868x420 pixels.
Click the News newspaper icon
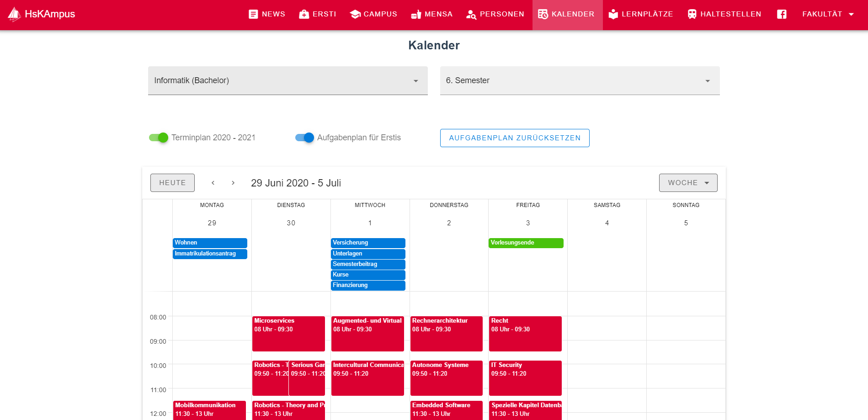(x=253, y=14)
